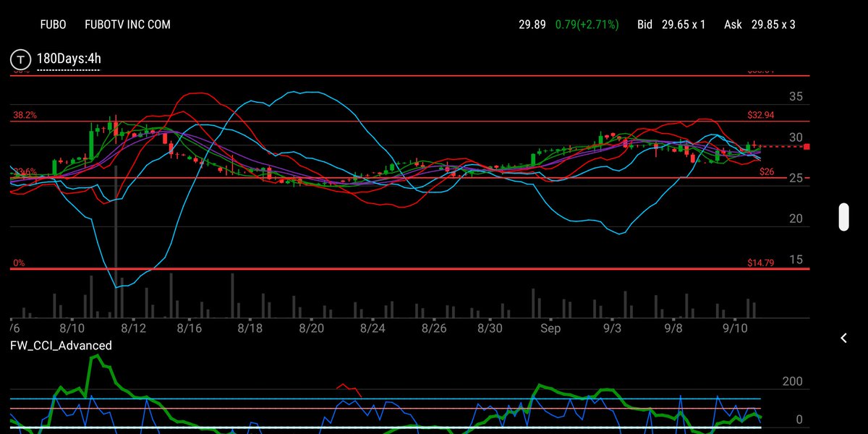Tap the Ask 29.85 x 3 quote

(x=759, y=25)
